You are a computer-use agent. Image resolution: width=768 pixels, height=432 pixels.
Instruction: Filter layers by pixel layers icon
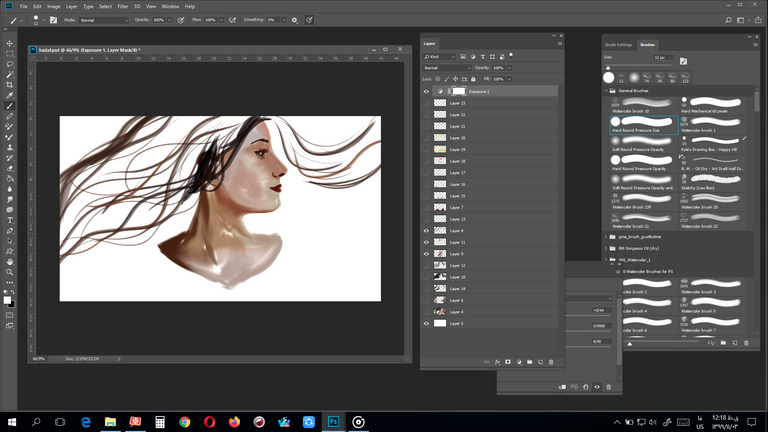(x=463, y=57)
